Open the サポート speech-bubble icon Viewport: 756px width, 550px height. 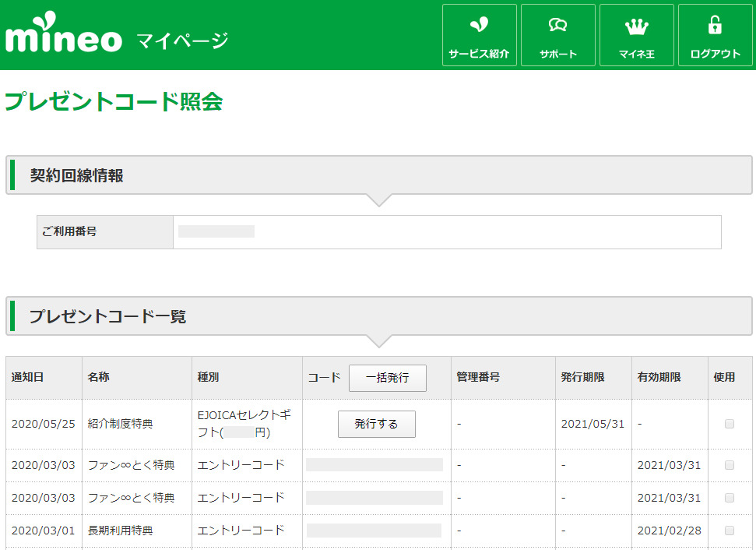click(557, 26)
